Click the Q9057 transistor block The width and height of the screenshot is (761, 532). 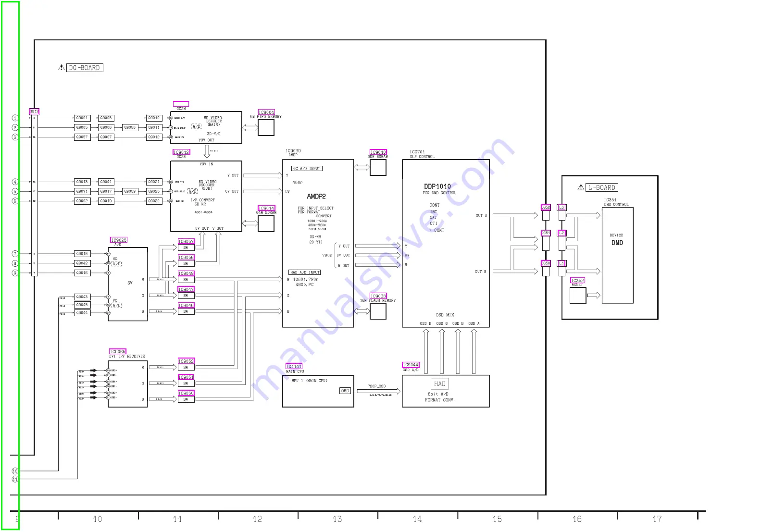coord(82,137)
